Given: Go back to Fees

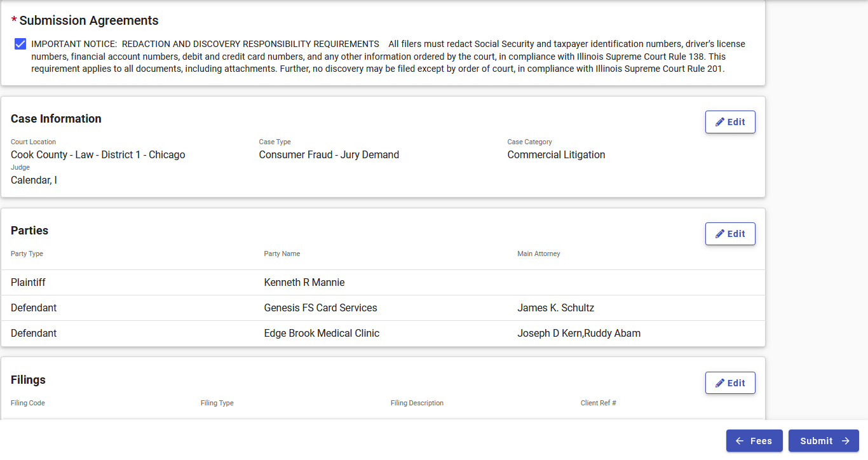Looking at the screenshot, I should (x=754, y=440).
